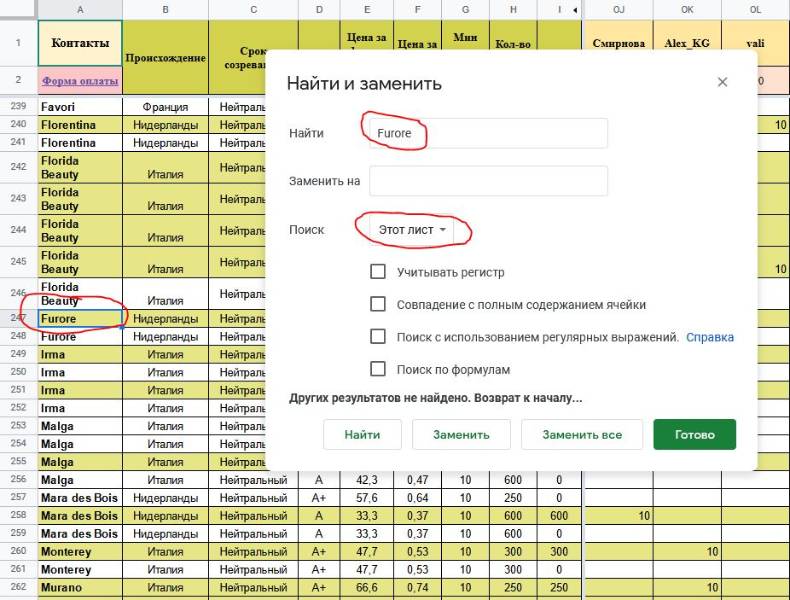Screen dimensions: 790x600
Task: Check 'Совпадение с полным содержанием ячейки' option
Action: [x=378, y=305]
